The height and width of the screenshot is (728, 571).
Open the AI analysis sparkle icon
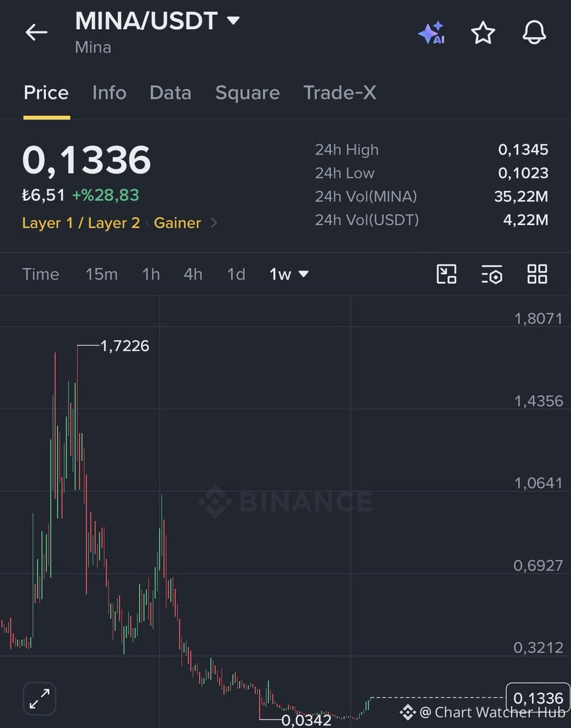(432, 33)
